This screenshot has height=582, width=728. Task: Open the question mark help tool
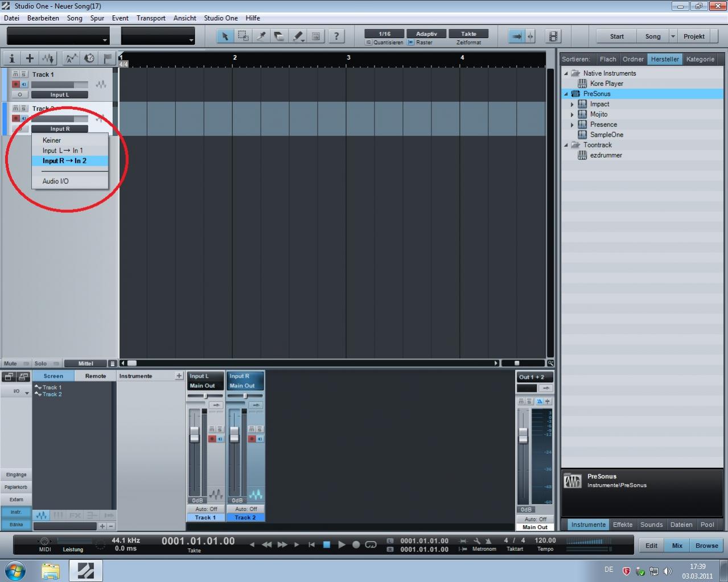[336, 36]
